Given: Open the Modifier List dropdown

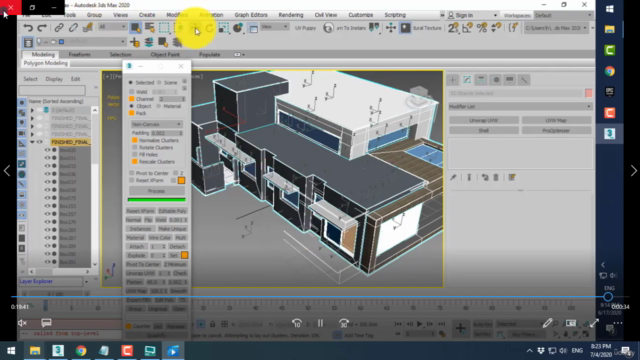Looking at the screenshot, I should pos(520,107).
